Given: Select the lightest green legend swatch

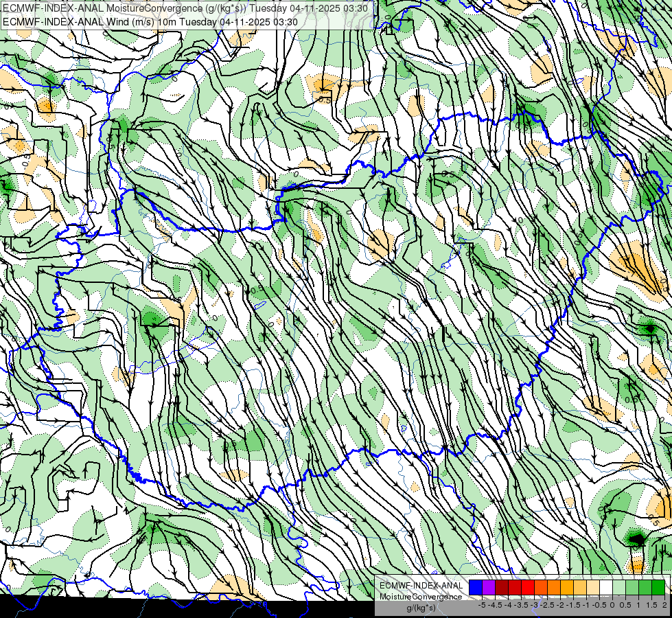Looking at the screenshot, I should 619,588.
